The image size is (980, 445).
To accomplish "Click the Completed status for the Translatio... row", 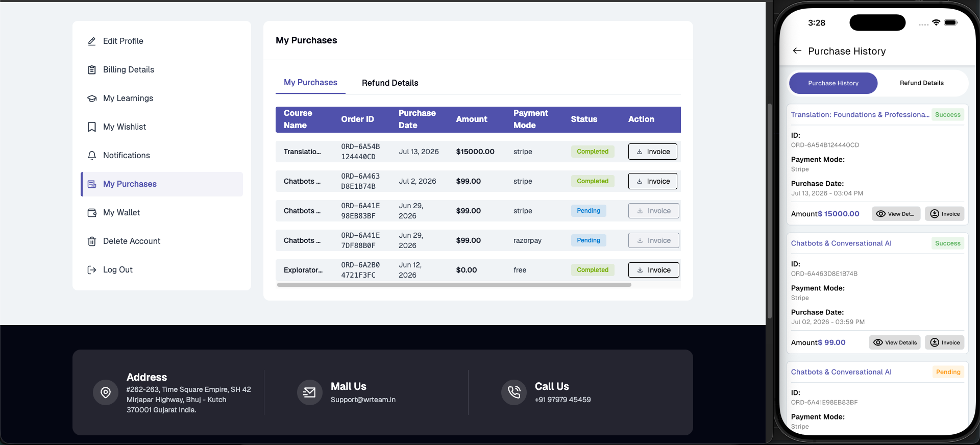I will [593, 152].
